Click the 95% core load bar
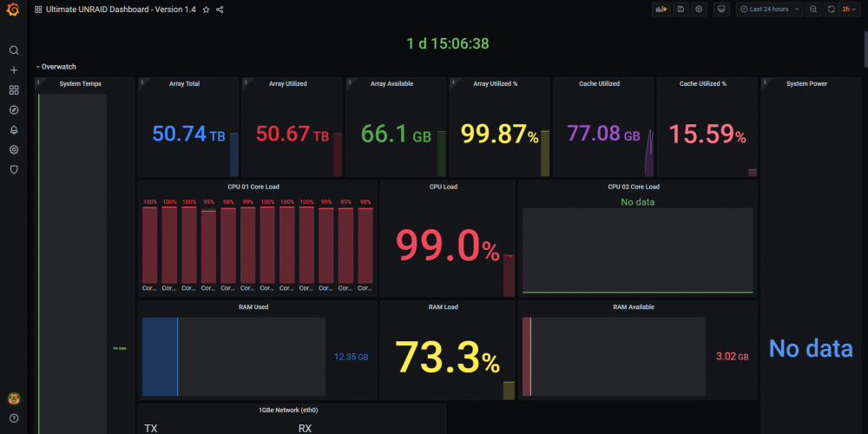 click(x=208, y=247)
